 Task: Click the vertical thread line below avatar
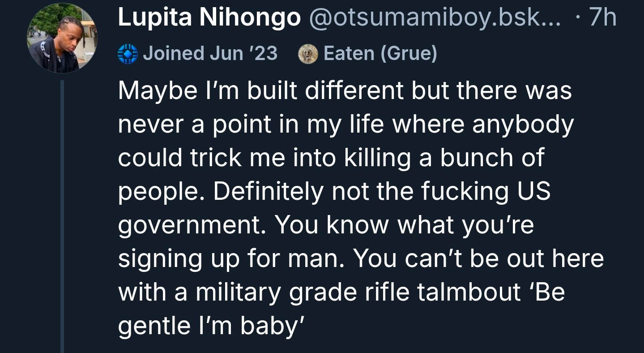[62, 215]
